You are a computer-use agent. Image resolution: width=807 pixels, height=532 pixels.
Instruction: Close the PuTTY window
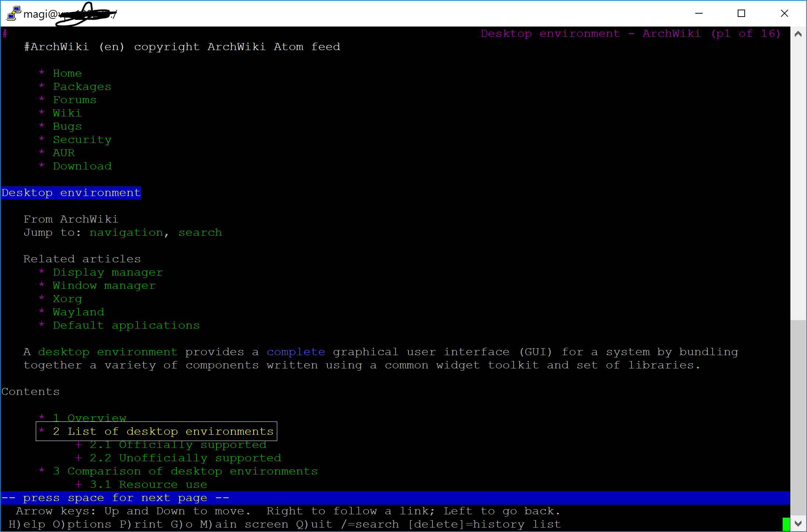[785, 14]
